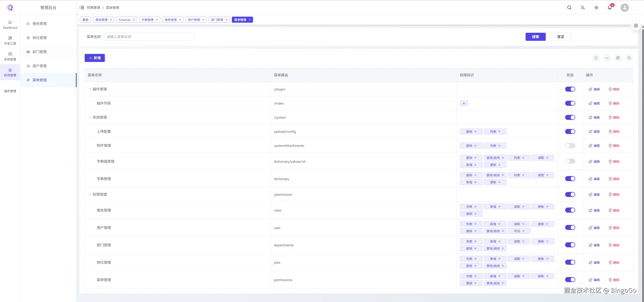
Task: Enable the 字典值管理 status switch
Action: 570,161
